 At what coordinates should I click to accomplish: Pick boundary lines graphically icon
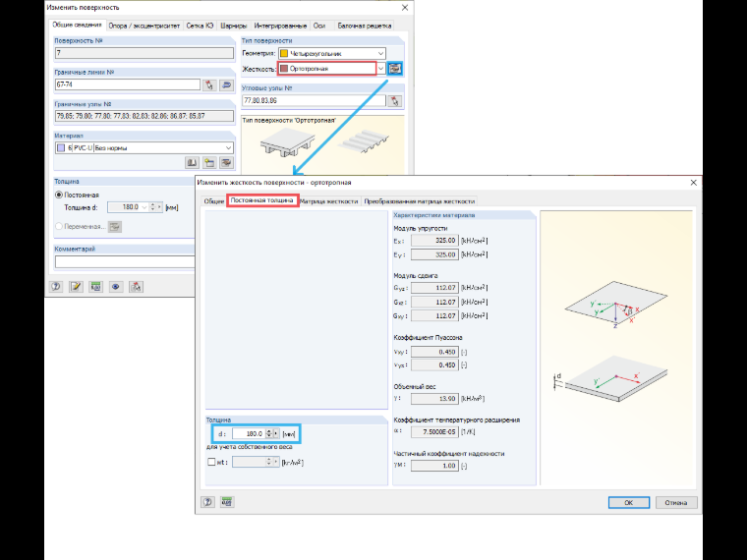click(209, 84)
